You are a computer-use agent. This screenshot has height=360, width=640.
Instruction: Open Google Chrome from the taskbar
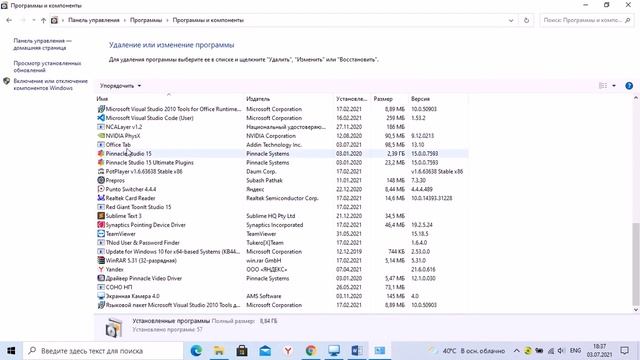click(x=311, y=351)
